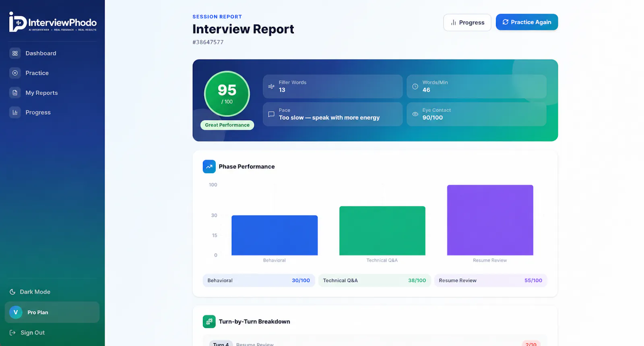Click the 95 / 100 score circle
This screenshot has height=346, width=644.
click(227, 94)
